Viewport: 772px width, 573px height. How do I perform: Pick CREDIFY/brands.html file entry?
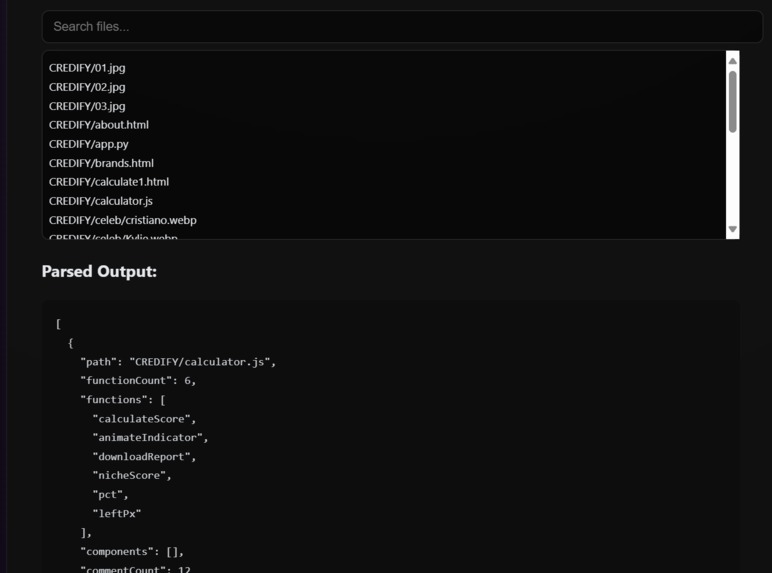point(101,163)
